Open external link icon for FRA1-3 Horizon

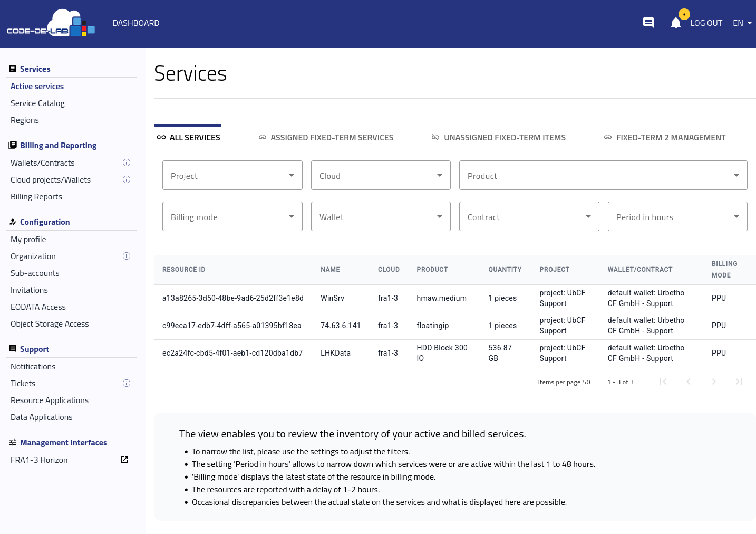[x=124, y=460]
